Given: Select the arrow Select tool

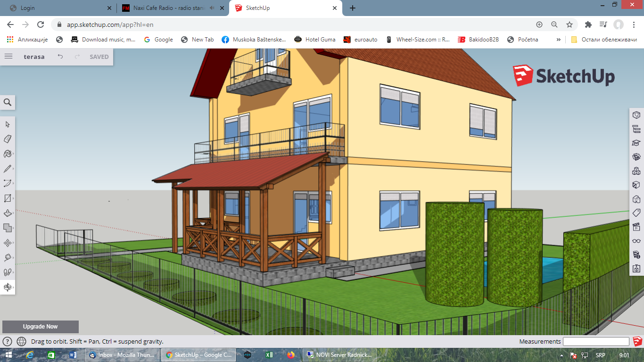Looking at the screenshot, I should [8, 124].
